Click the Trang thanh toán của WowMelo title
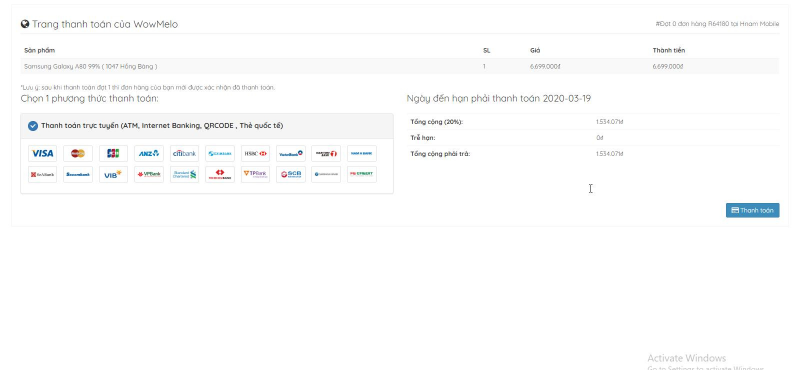 tap(105, 24)
